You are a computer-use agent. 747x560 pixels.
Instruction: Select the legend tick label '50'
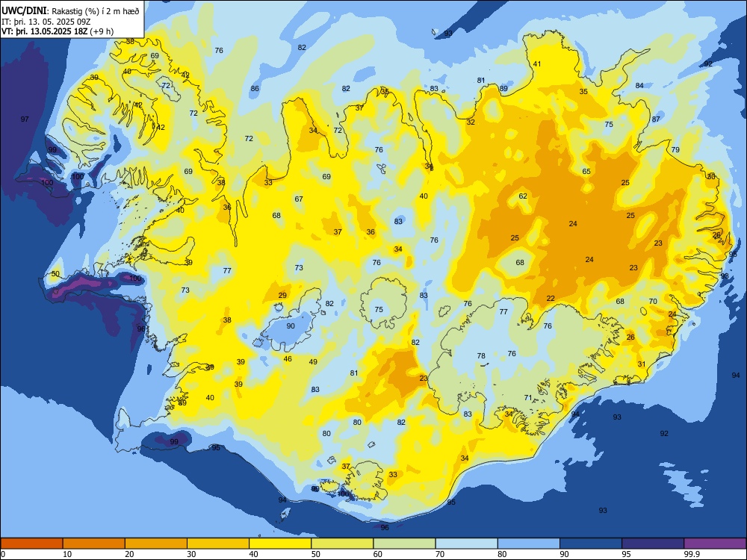click(316, 554)
